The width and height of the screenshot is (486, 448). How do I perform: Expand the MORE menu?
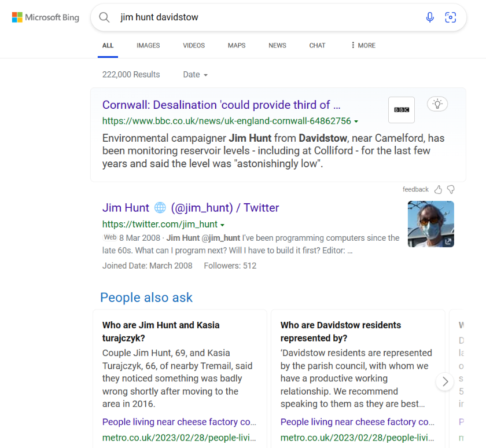click(363, 46)
